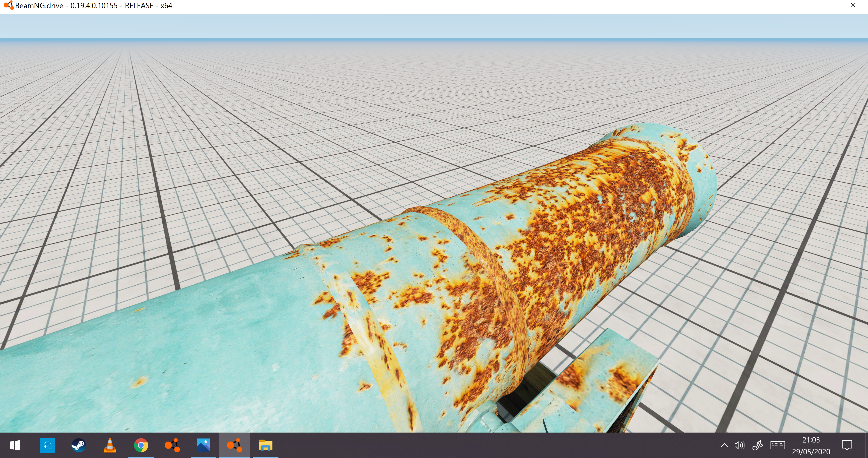Open the touch keyboard tray icon

click(778, 445)
